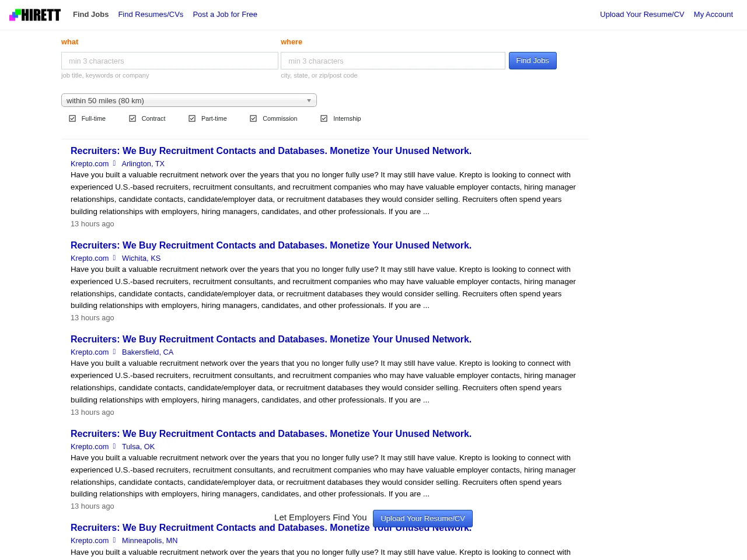Viewport: 747px width, 560px height.
Task: Click the 'Let Employers Find You' text
Action: [x=320, y=517]
